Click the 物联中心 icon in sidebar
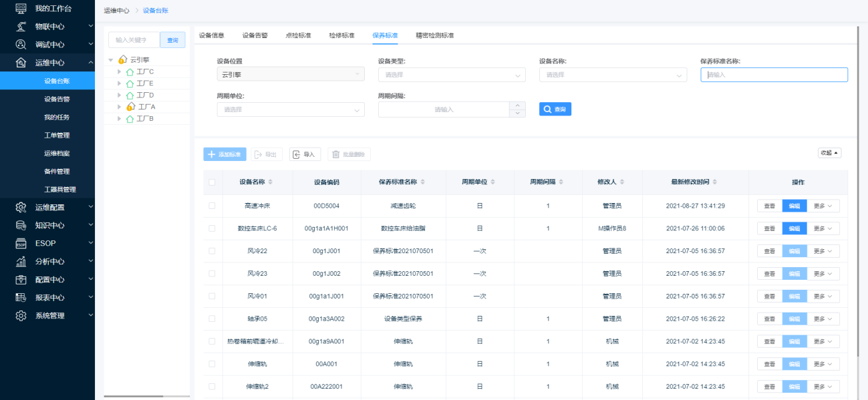The image size is (868, 400). (x=21, y=27)
